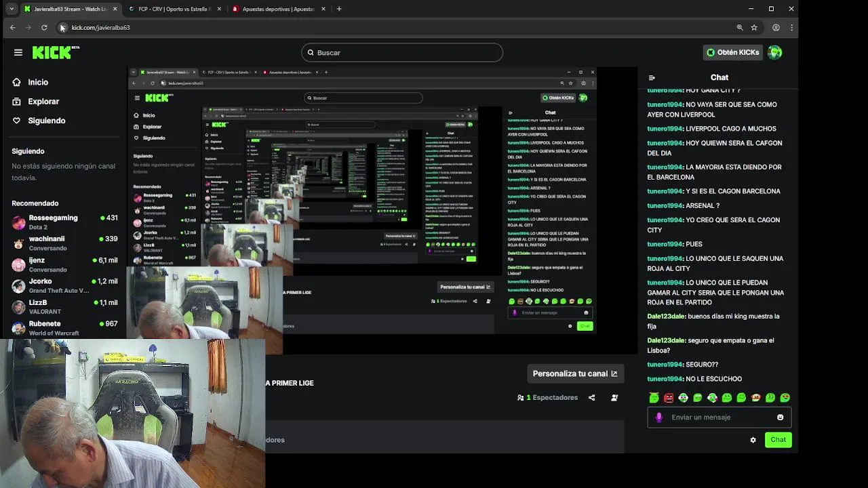This screenshot has width=868, height=488.
Task: Open Rosseegaming recommended channel
Action: [64, 222]
